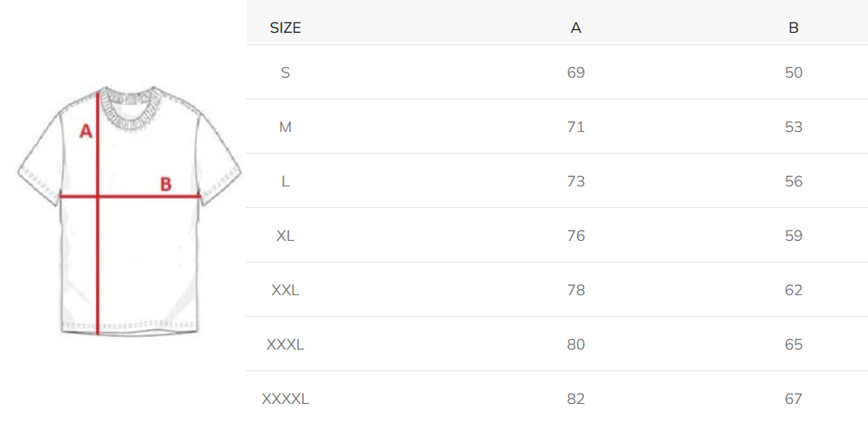Click value 82 in the A column

(576, 399)
